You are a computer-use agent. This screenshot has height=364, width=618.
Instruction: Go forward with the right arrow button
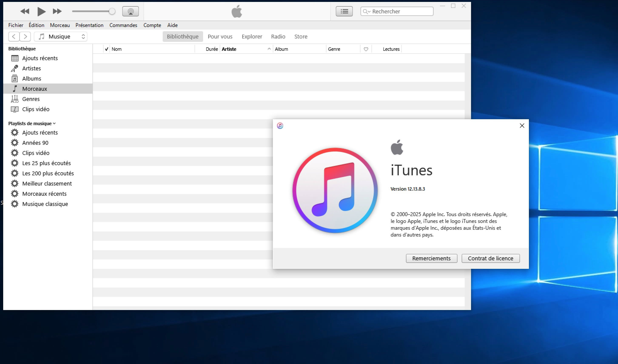pos(25,37)
